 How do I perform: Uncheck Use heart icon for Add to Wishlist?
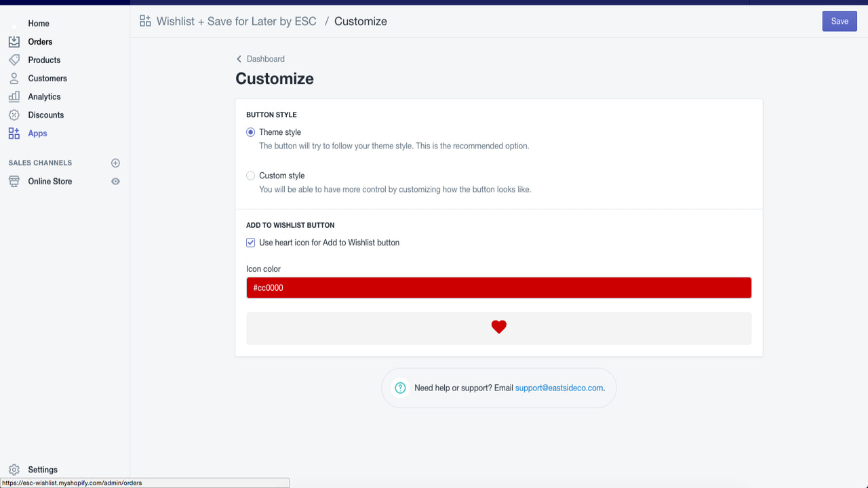250,242
